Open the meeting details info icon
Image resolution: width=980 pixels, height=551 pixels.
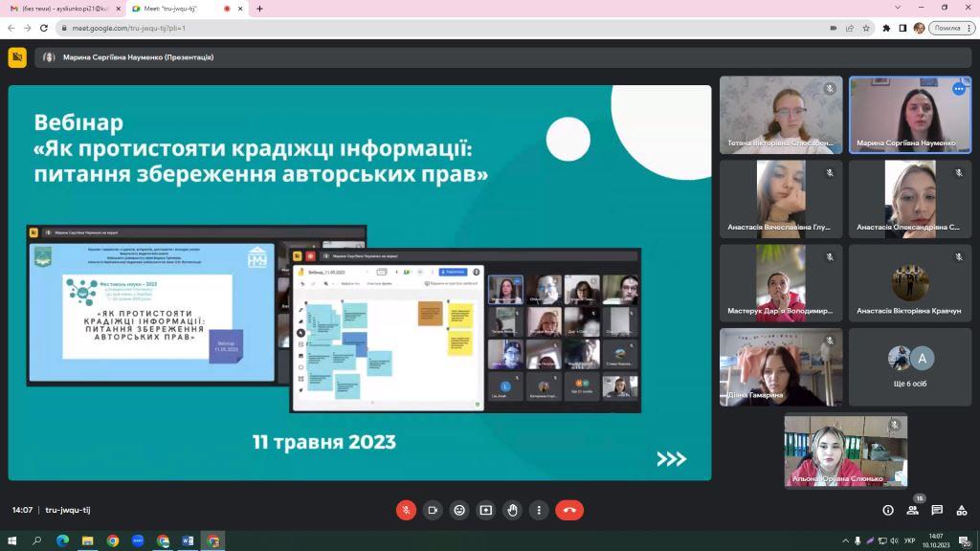pyautogui.click(x=888, y=510)
